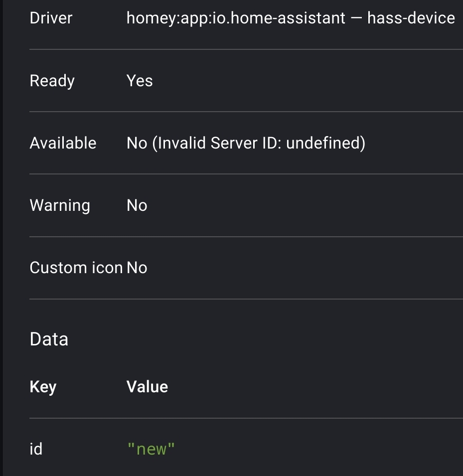Select the Ready value Yes
The image size is (463, 476).
(x=140, y=81)
